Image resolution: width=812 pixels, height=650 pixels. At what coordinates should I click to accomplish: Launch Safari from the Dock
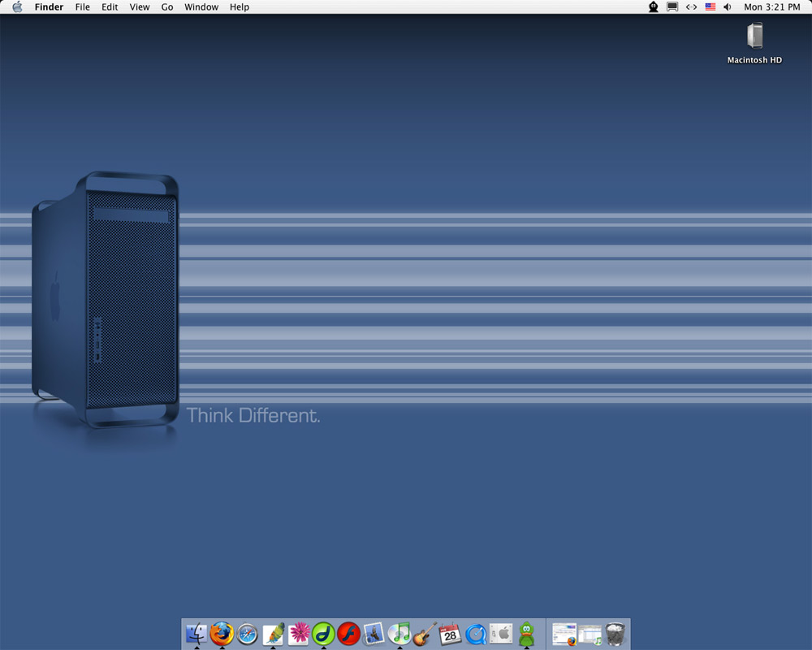click(x=247, y=634)
